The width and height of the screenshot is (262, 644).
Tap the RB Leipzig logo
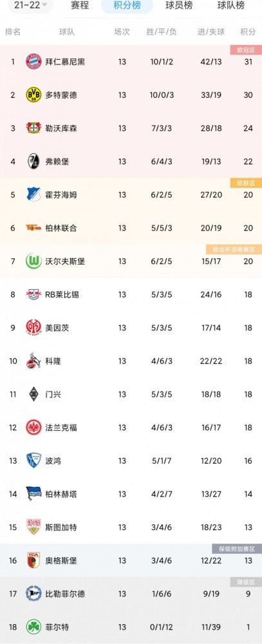click(33, 294)
